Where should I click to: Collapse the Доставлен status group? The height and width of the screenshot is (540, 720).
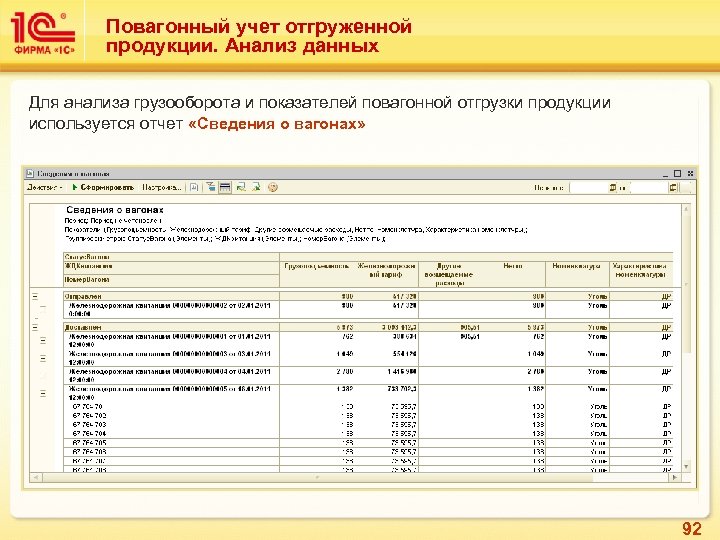[35, 328]
